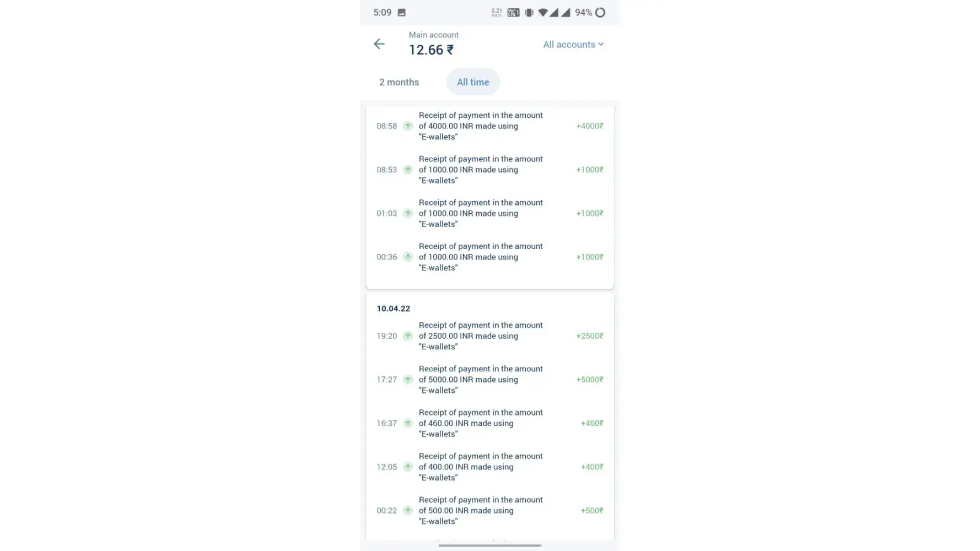Open the 460.00 INR payment receipt entry
The height and width of the screenshot is (551, 980).
point(480,423)
